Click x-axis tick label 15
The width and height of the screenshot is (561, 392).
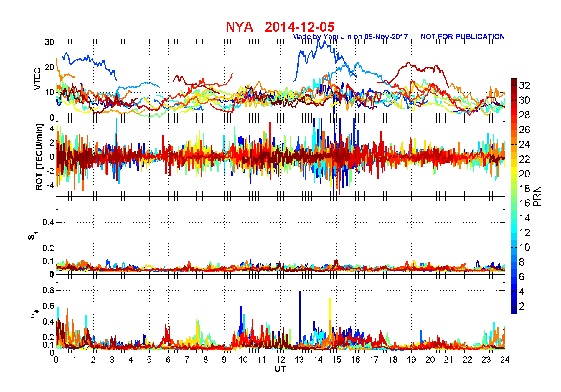tap(336, 360)
